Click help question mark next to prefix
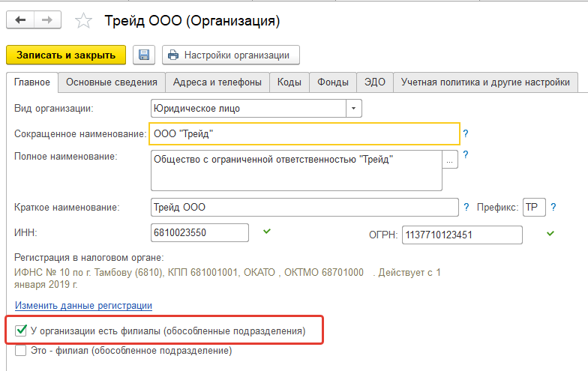 coord(553,207)
